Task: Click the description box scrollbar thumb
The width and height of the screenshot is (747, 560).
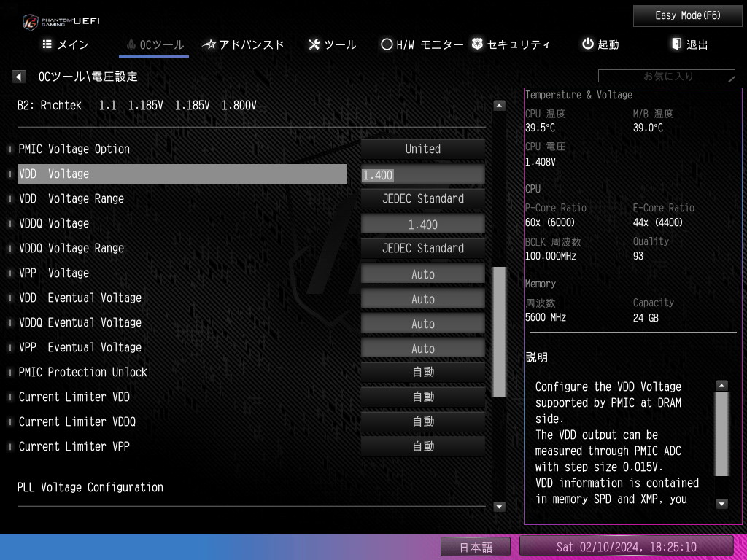Action: tap(721, 433)
